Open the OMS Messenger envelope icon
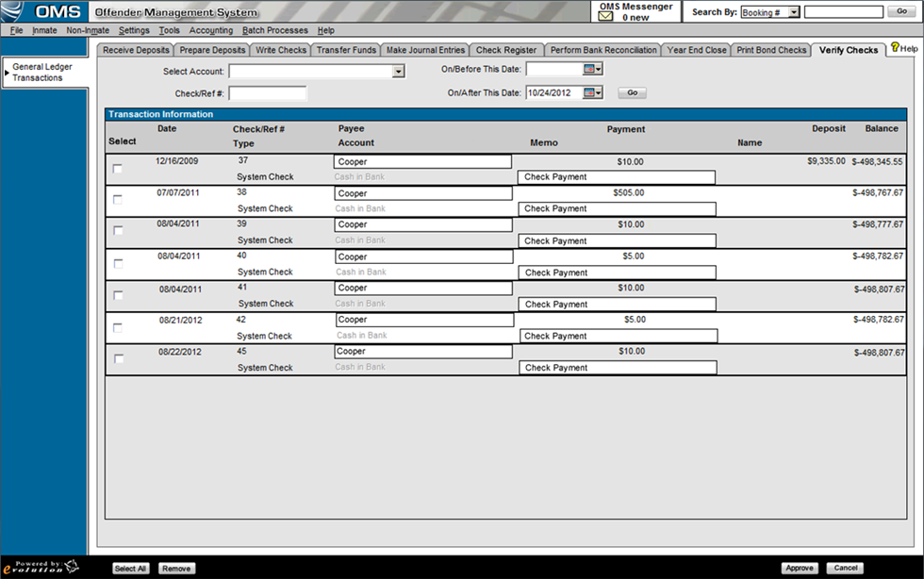 (606, 17)
